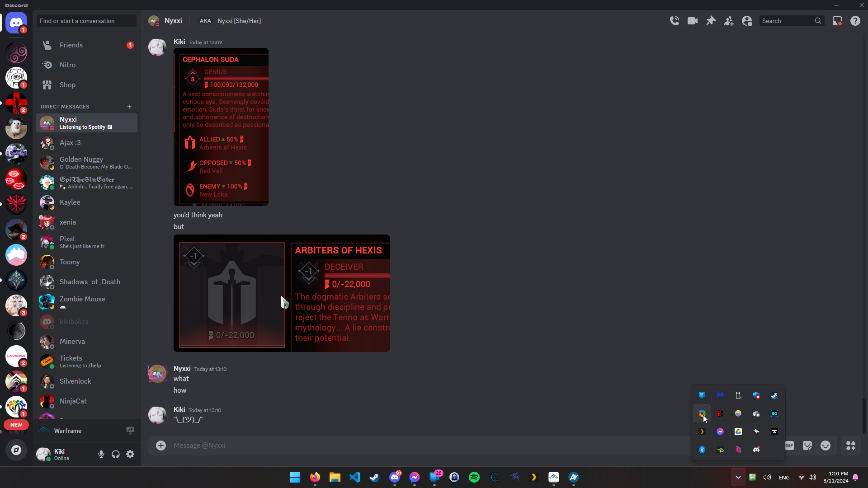Open attachment menu plus button
This screenshot has height=488, width=868.
[x=161, y=446]
